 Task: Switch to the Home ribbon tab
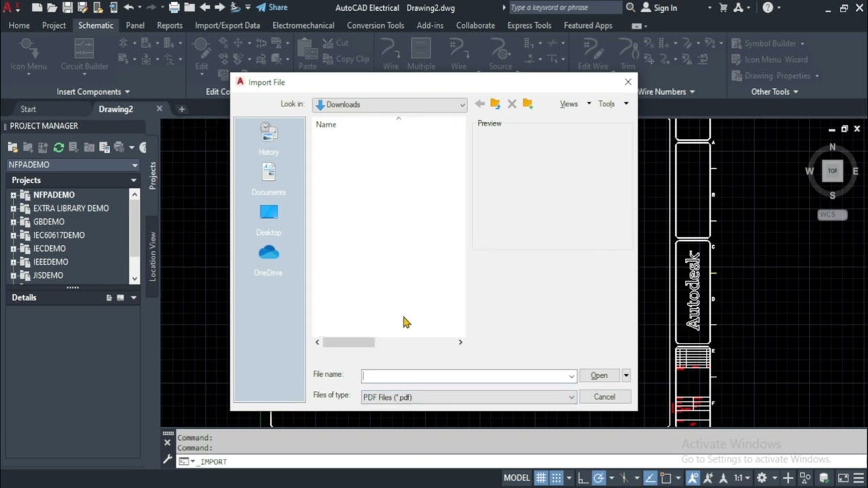tap(19, 25)
